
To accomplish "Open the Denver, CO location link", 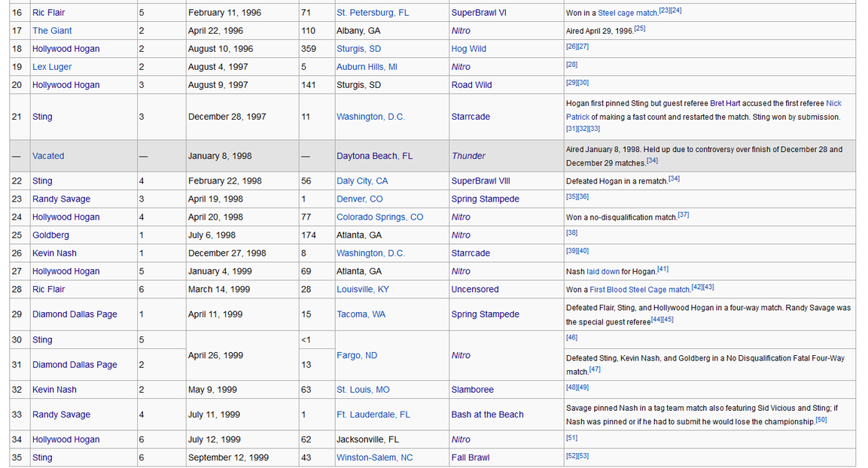I will tap(360, 199).
